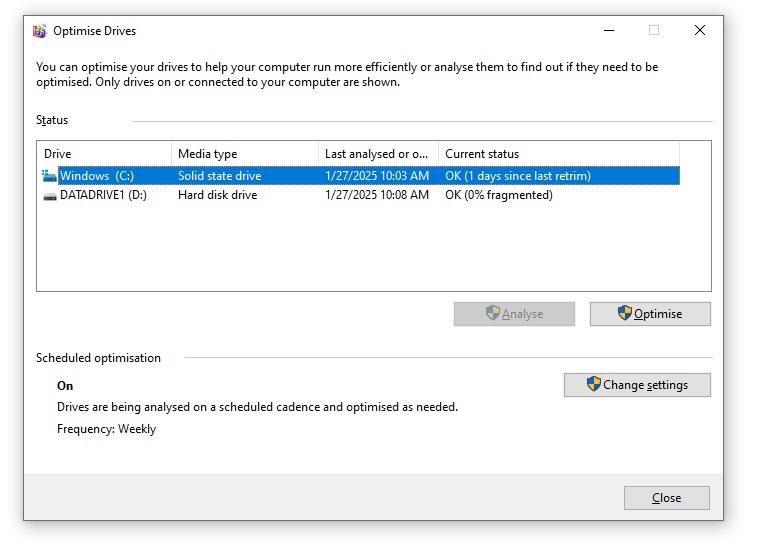Click the Windows (C:) drive icon

49,176
